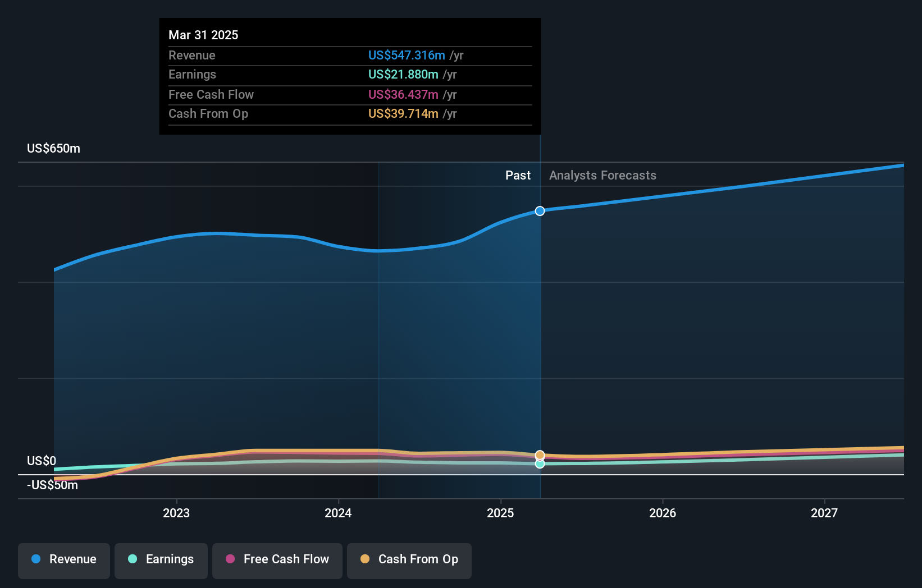Select the Earnings data point marker
This screenshot has width=922, height=588.
(x=540, y=464)
